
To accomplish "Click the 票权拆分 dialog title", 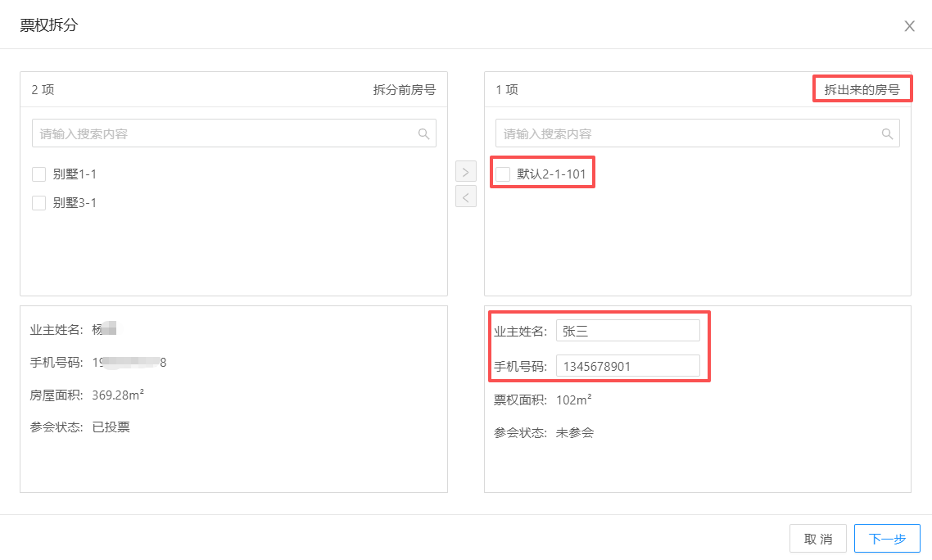I will pos(49,25).
